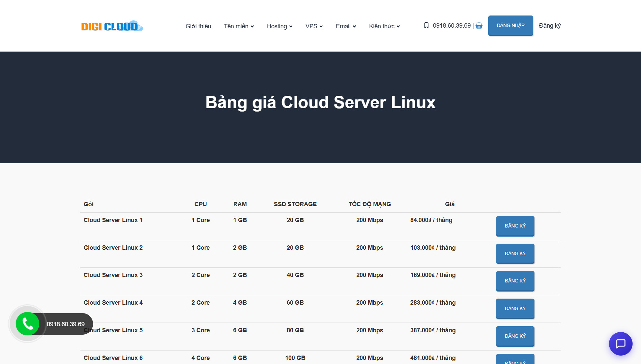Viewport: 641px width, 364px height.
Task: Click the 103.000đ / tháng price
Action: (433, 248)
